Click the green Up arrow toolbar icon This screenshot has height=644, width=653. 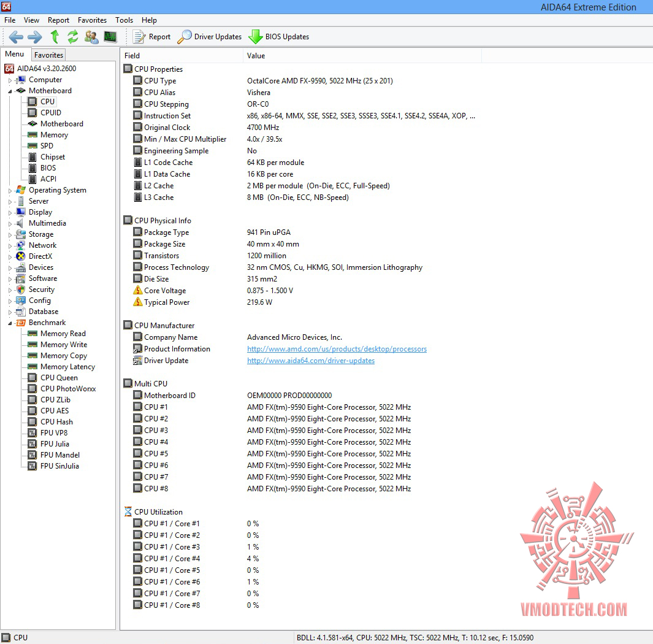click(55, 37)
